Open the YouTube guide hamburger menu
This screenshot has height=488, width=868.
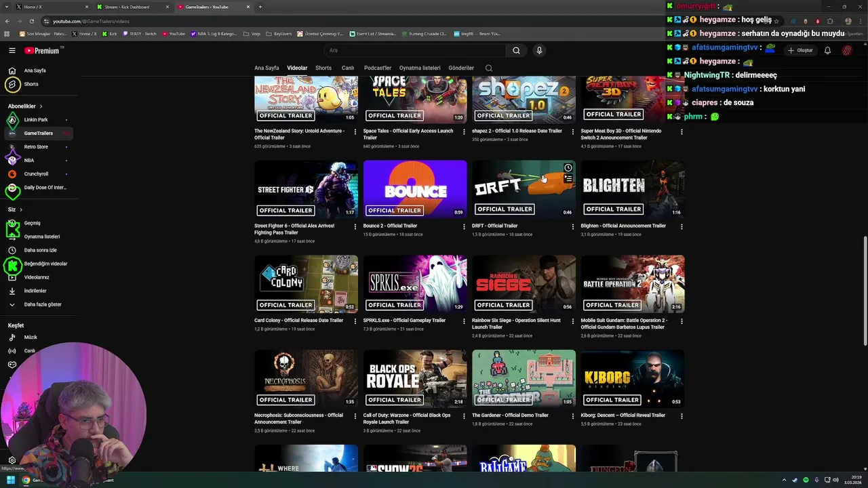point(12,50)
